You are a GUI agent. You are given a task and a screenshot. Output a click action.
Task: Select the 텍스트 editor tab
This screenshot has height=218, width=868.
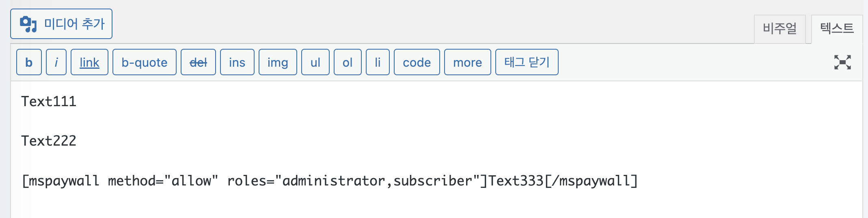(x=837, y=28)
